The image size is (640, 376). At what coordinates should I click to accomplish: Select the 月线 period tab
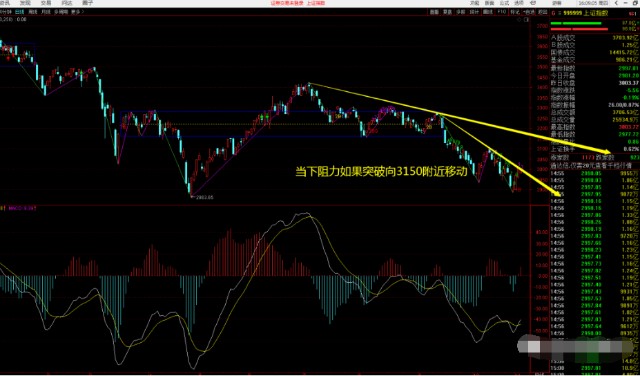coord(46,12)
